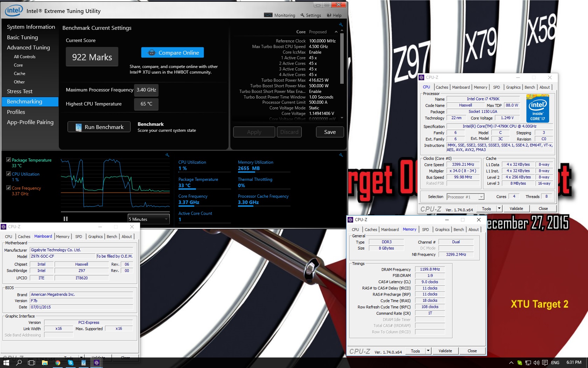The image size is (588, 368).
Task: Click the Proposed settings scrollbar thumb
Action: click(342, 59)
